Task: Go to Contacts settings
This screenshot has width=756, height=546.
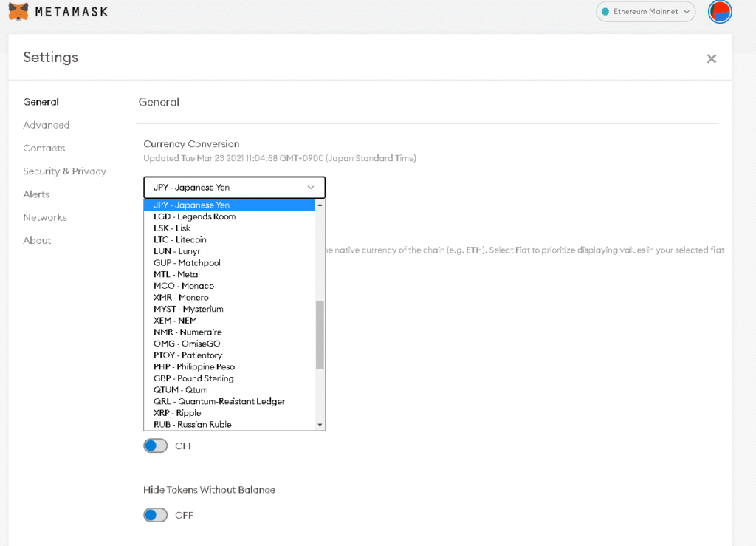Action: [x=44, y=148]
